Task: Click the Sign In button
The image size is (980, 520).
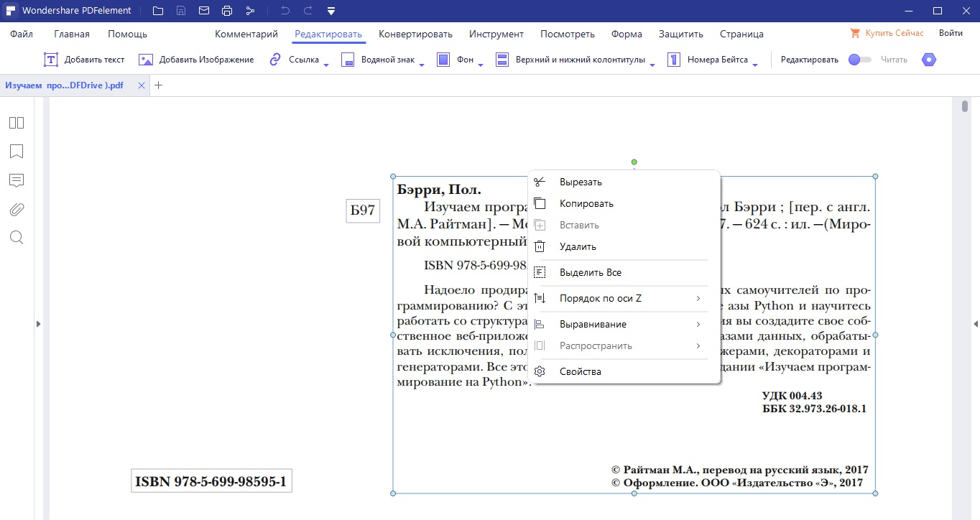Action: point(951,33)
